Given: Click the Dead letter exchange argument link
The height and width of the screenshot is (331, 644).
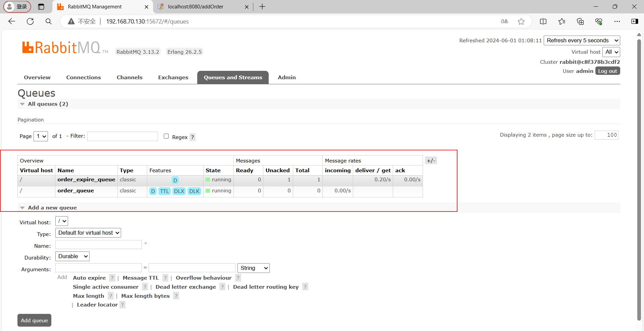Looking at the screenshot, I should [185, 287].
